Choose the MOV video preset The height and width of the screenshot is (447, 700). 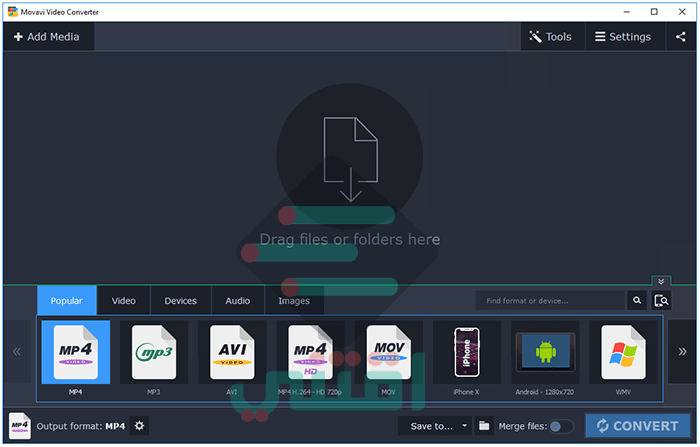[x=388, y=352]
